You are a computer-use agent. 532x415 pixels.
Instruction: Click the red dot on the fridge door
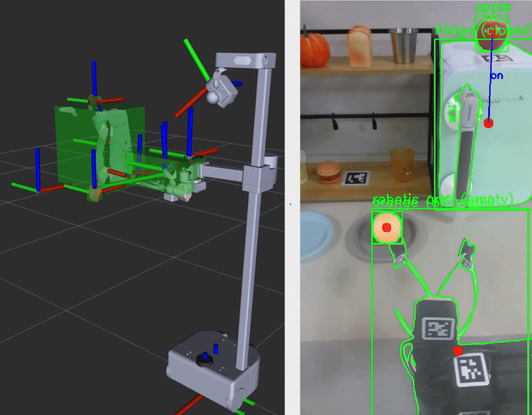click(489, 123)
